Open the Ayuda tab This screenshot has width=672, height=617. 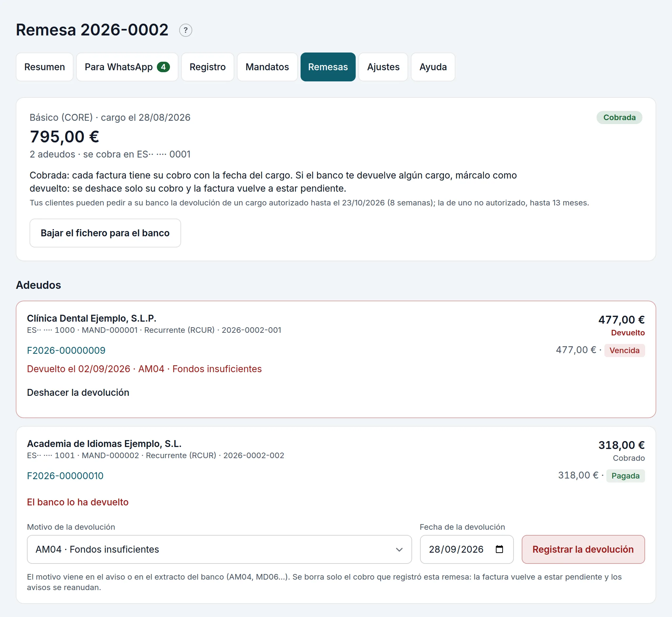(433, 67)
